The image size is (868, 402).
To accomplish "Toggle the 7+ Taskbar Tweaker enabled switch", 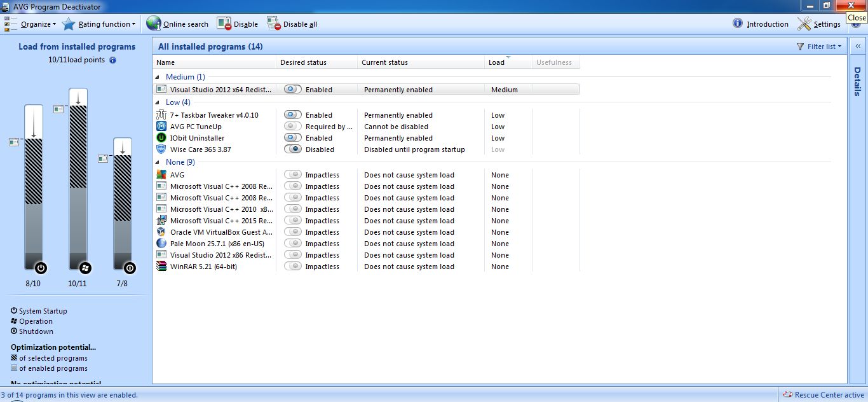I will pos(292,115).
